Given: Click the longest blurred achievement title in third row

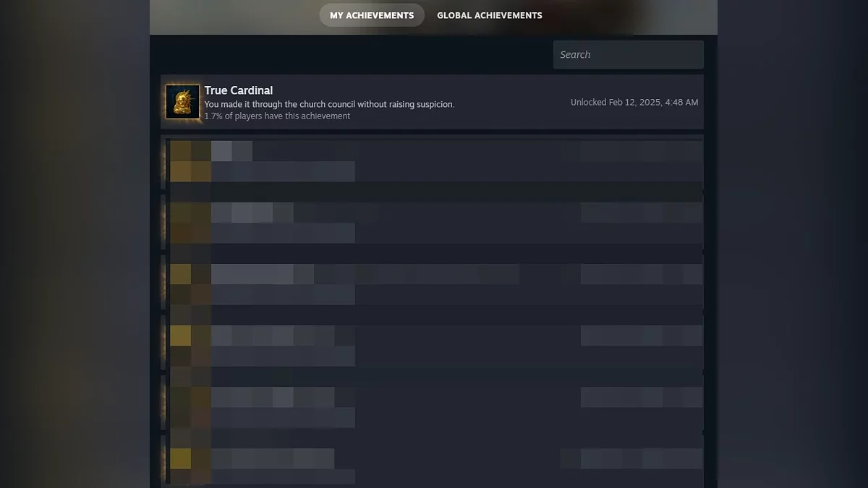Looking at the screenshot, I should 365,274.
